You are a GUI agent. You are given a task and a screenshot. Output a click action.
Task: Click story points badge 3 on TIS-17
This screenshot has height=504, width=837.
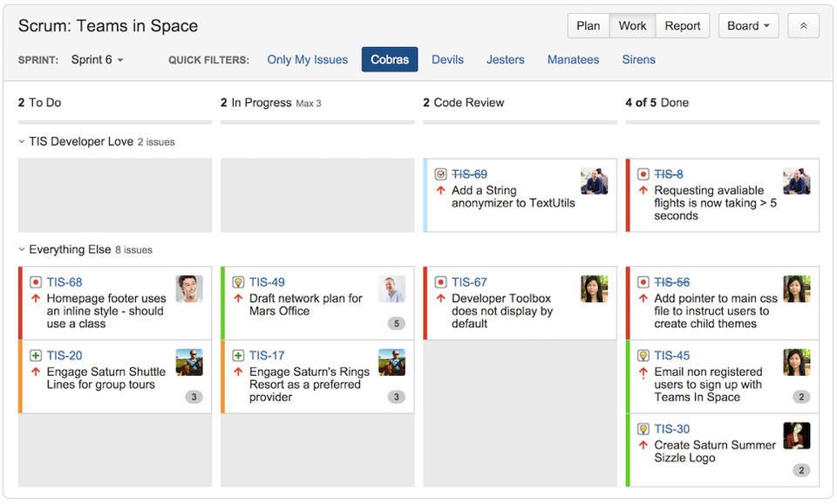click(396, 397)
